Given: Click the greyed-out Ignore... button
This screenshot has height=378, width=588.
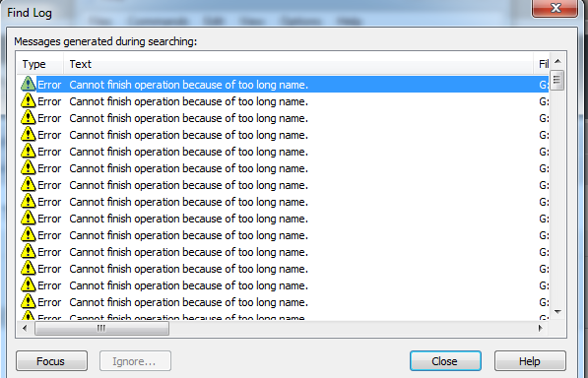Looking at the screenshot, I should [x=135, y=361].
